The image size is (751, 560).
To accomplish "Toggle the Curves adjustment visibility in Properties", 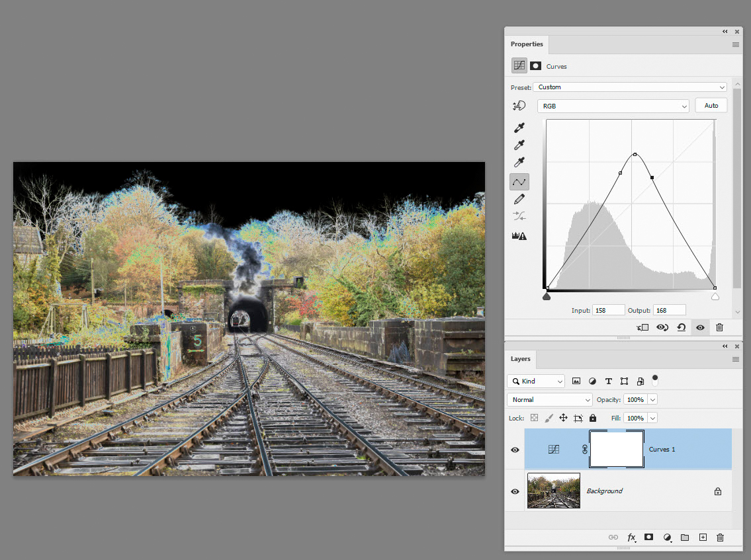I will [700, 327].
